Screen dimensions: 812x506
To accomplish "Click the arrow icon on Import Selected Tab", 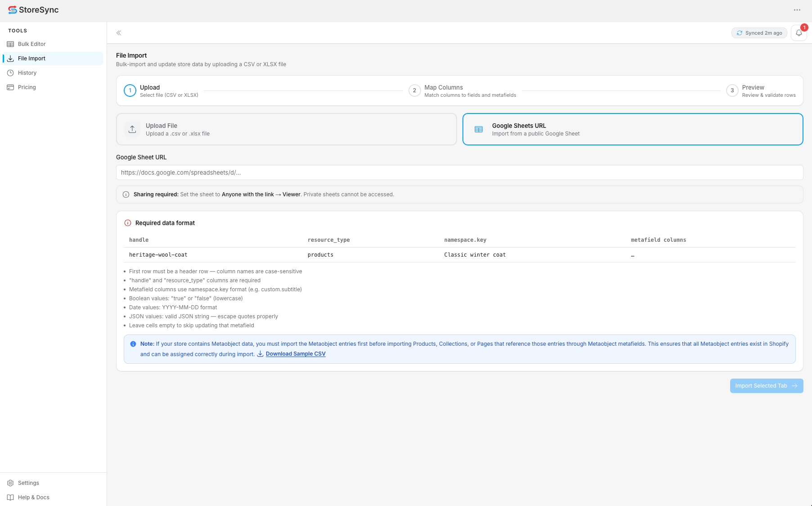I will coord(794,386).
